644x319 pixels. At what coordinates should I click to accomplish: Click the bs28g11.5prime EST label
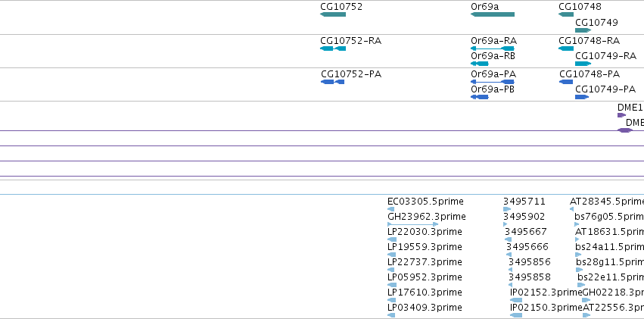(610, 262)
